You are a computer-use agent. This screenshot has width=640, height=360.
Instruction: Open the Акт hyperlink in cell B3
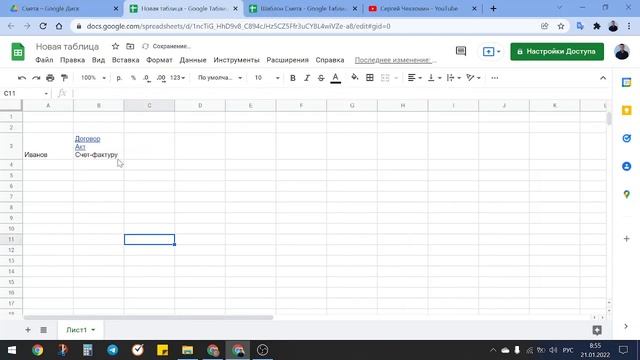[80, 147]
